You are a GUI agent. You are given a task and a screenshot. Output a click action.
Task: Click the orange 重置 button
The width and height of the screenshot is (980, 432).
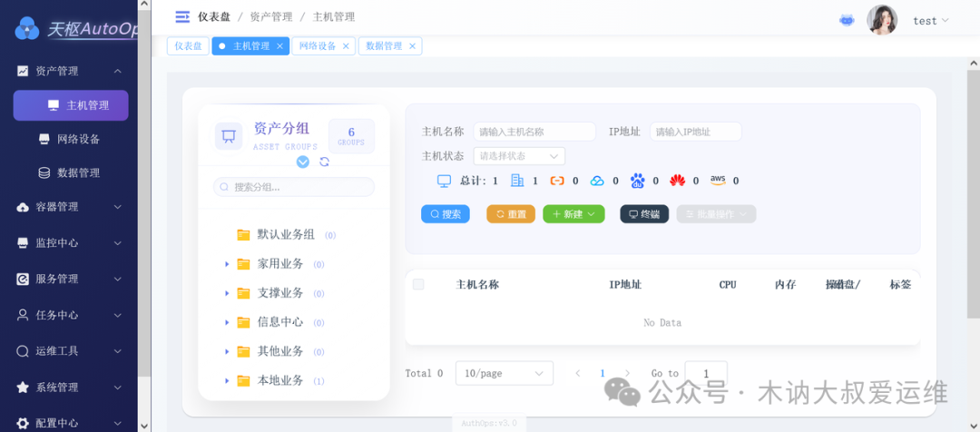(511, 214)
